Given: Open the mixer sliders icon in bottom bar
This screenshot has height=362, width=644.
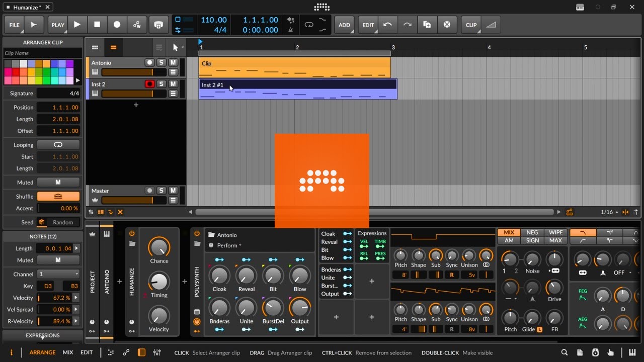Looking at the screenshot, I should click(157, 352).
